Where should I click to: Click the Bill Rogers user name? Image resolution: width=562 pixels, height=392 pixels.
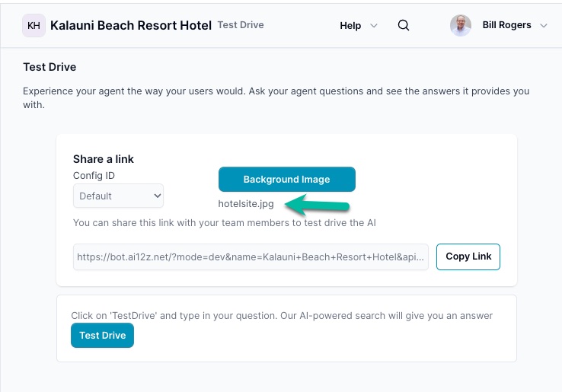(x=506, y=25)
